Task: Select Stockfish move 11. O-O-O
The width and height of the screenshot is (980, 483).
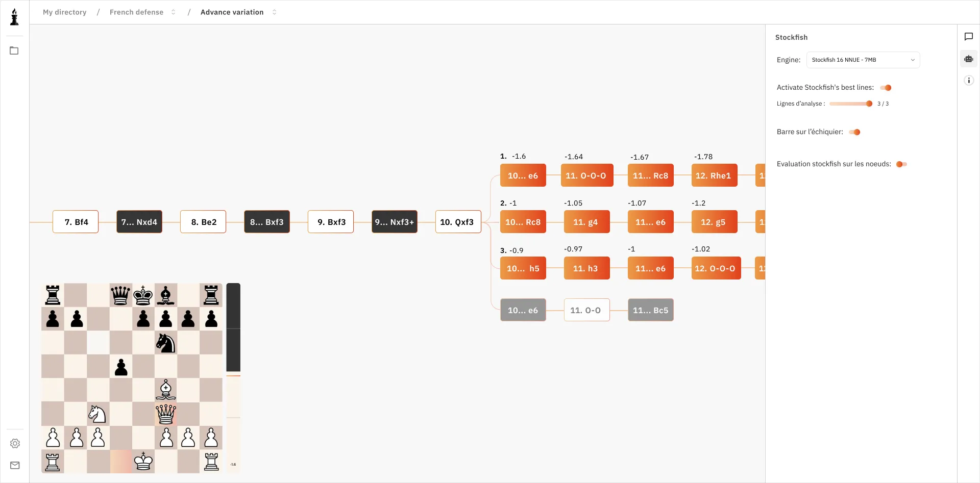Action: tap(587, 175)
